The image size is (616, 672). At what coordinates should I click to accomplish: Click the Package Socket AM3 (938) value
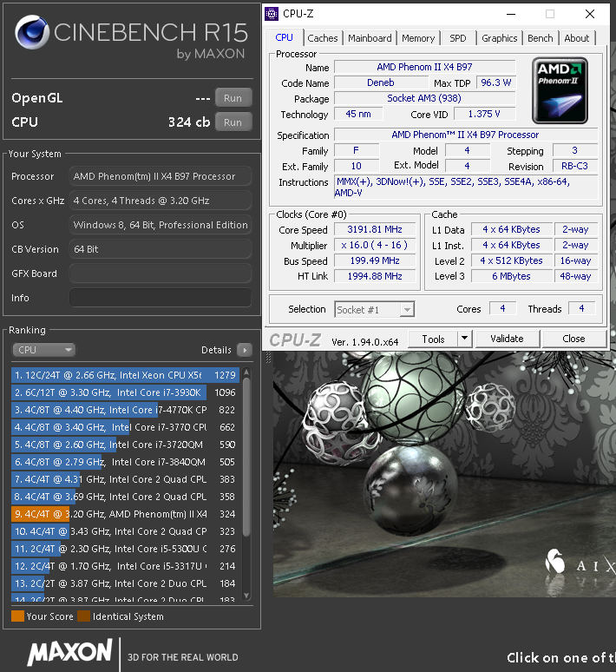(x=424, y=98)
